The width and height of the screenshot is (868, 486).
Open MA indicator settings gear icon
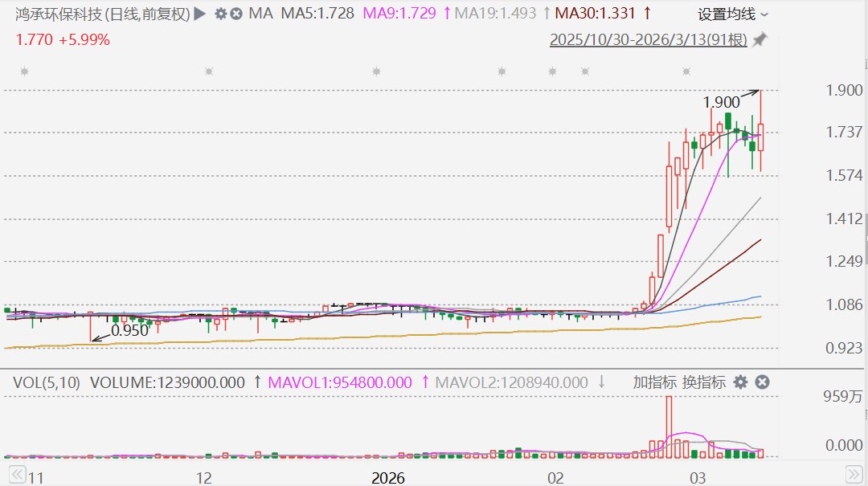click(221, 14)
